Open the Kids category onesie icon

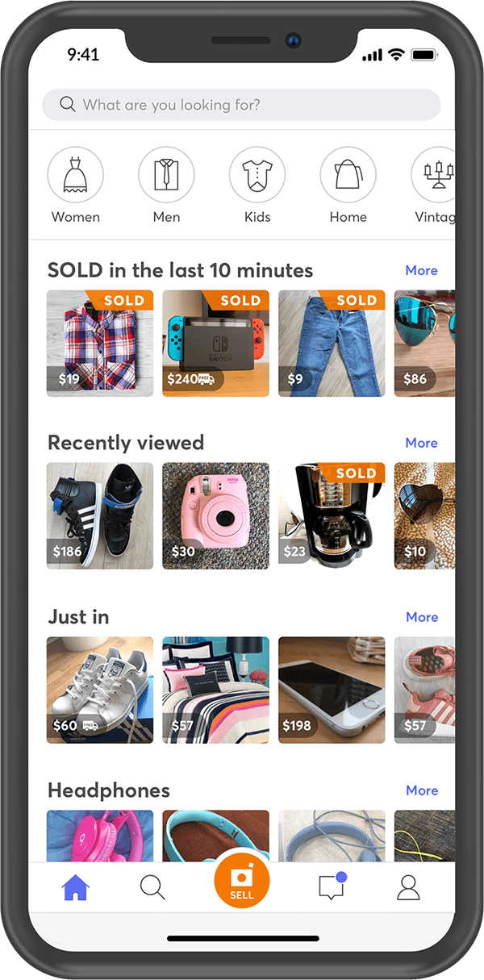(257, 174)
